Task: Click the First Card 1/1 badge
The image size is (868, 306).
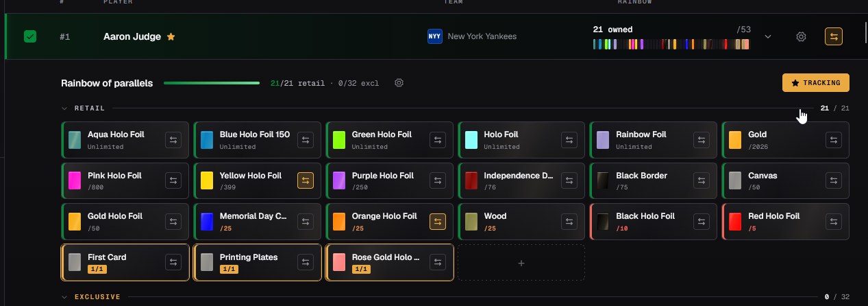Action: coord(96,270)
